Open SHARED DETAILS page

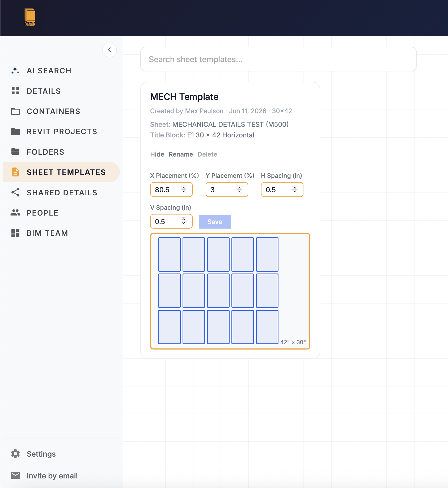click(x=62, y=193)
